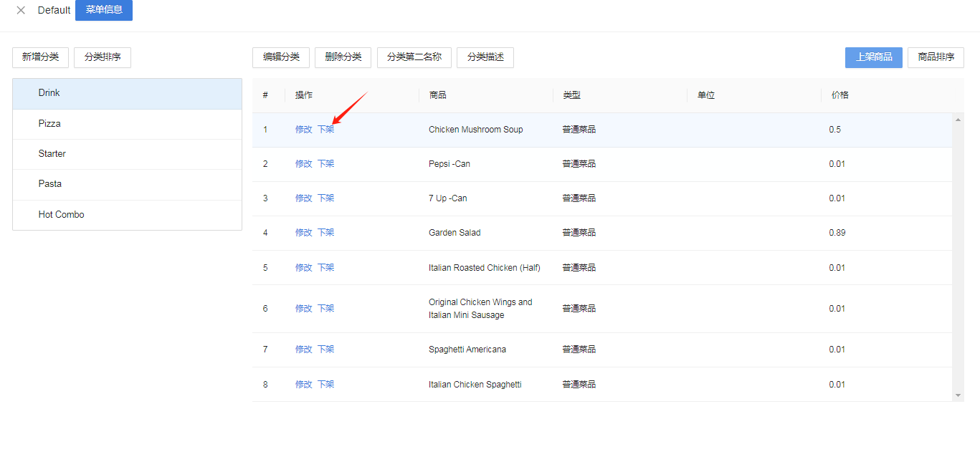The image size is (980, 462).
Task: Select the Drink category
Action: coord(127,93)
